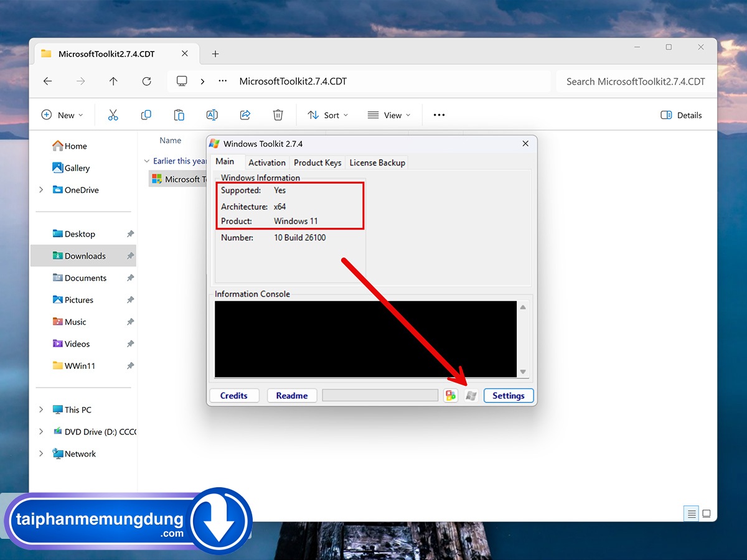The image size is (747, 560).
Task: Show hidden path via address bar ellipsis
Action: 222,82
